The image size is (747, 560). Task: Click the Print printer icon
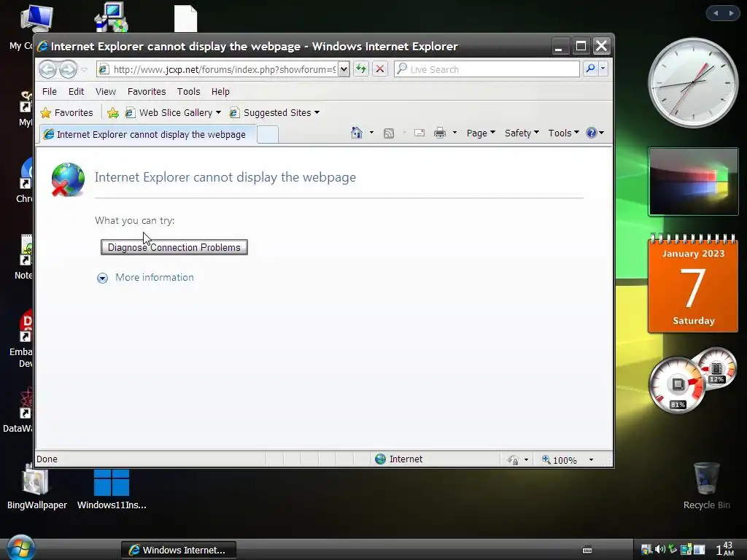440,133
